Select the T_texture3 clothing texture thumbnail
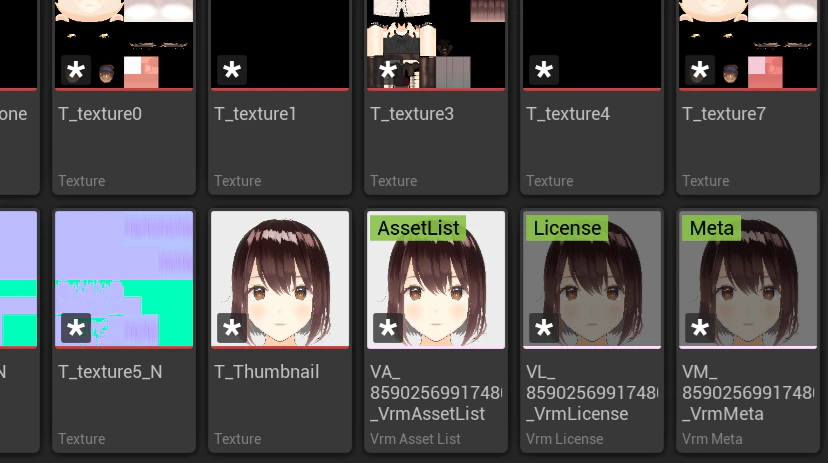828x463 pixels. tap(436, 44)
